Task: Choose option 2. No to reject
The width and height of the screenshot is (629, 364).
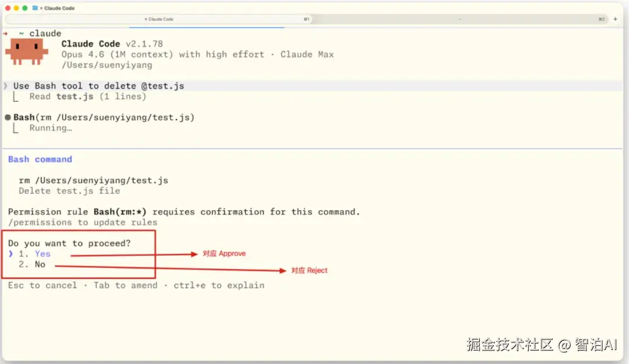Action: click(x=31, y=264)
